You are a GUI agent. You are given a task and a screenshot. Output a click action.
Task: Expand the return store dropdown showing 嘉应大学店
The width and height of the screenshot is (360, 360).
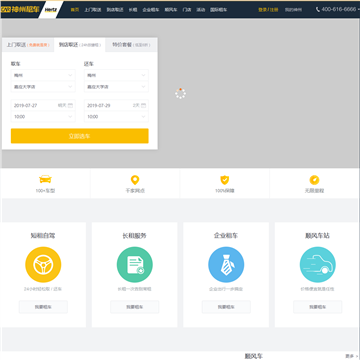[x=116, y=87]
